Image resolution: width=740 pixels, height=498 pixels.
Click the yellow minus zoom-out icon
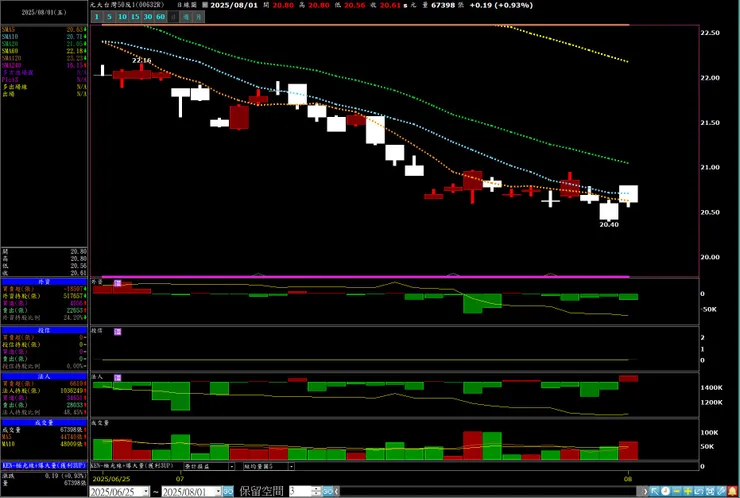676,492
